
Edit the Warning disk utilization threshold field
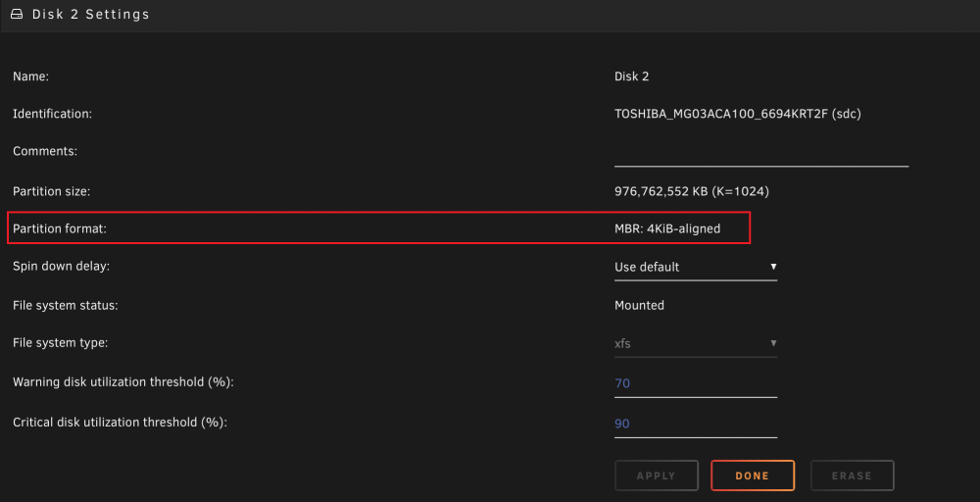(x=696, y=383)
